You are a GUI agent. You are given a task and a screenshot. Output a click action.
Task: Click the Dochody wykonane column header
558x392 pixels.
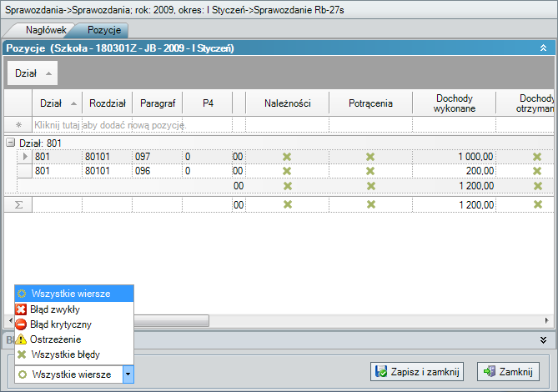[454, 103]
